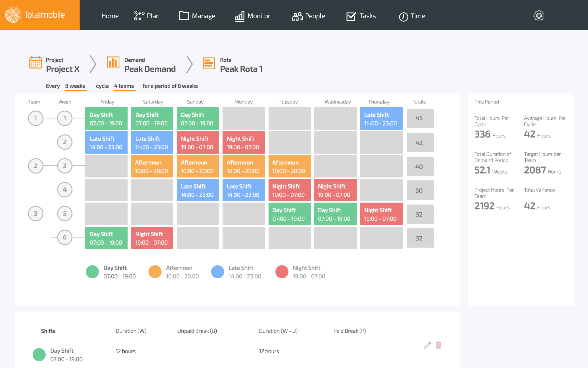Click Week 1 total of 45
Image resolution: width=588 pixels, height=368 pixels.
click(x=420, y=118)
